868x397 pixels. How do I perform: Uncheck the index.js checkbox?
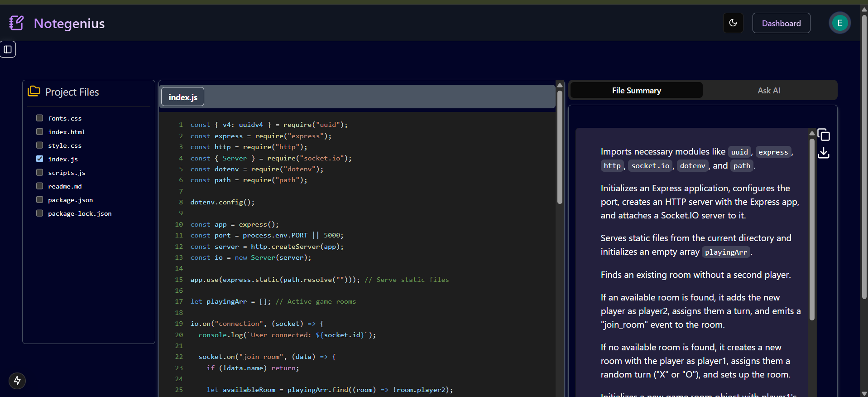pyautogui.click(x=39, y=159)
